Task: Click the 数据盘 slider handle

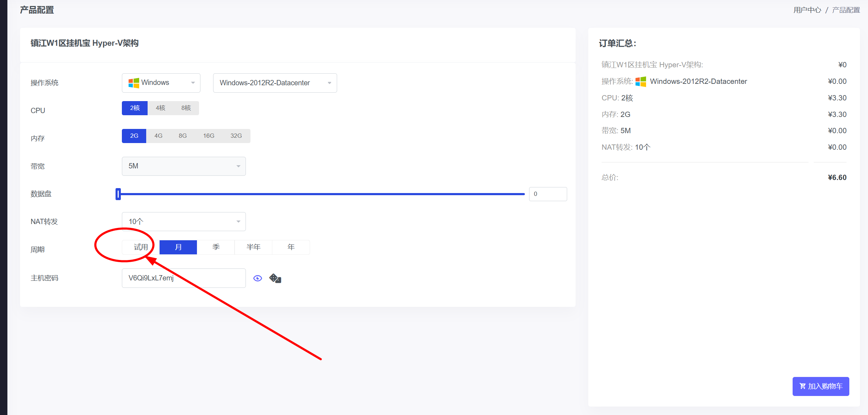Action: click(118, 194)
